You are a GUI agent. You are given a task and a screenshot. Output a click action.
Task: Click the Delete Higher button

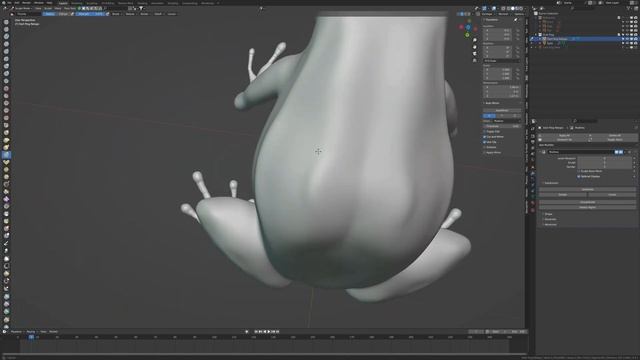click(x=588, y=207)
